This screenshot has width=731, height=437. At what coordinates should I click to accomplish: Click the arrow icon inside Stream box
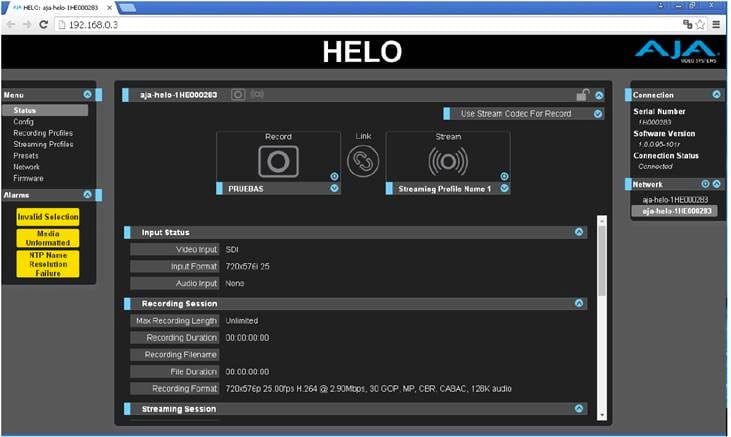click(504, 176)
